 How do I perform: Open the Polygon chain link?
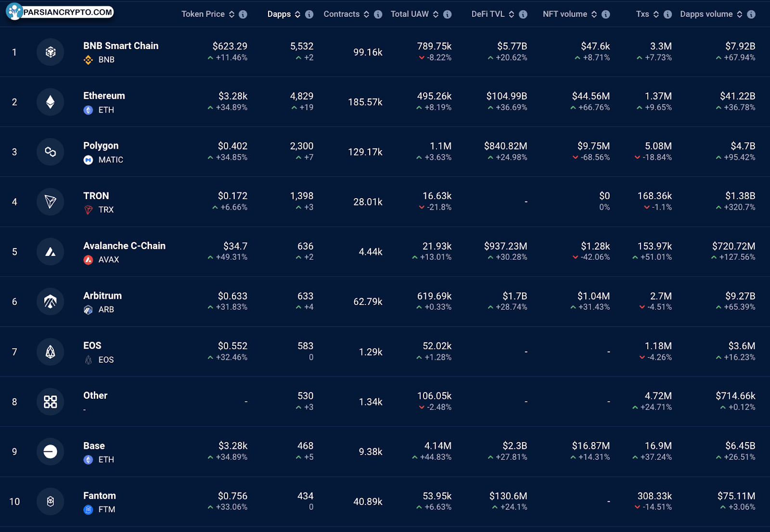pyautogui.click(x=101, y=146)
